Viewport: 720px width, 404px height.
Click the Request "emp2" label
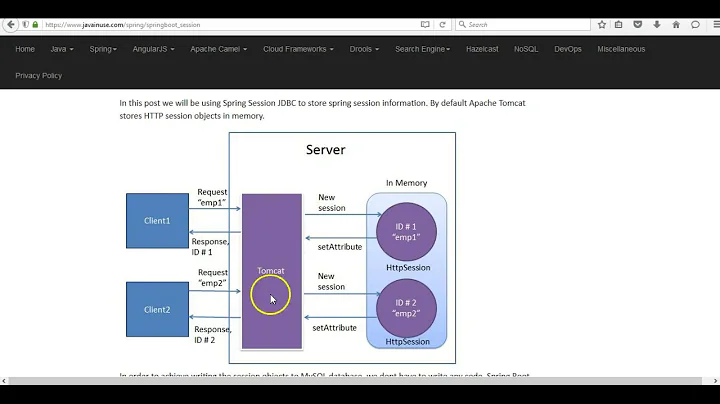(x=213, y=278)
